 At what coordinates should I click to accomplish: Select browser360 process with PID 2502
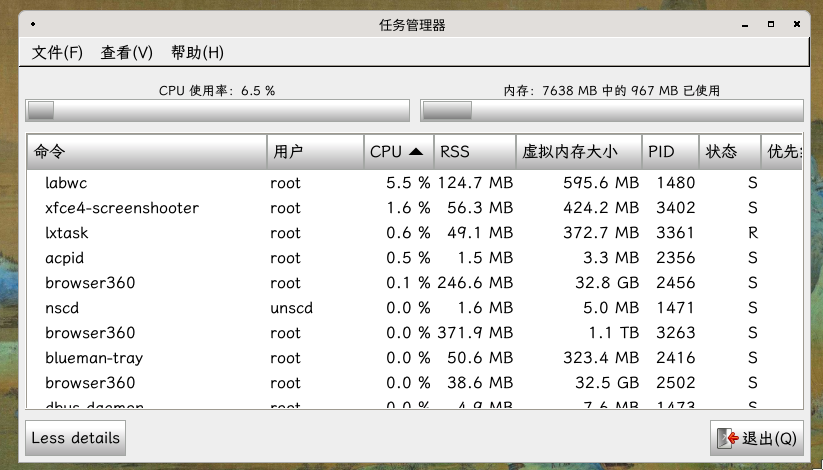[x=414, y=383]
